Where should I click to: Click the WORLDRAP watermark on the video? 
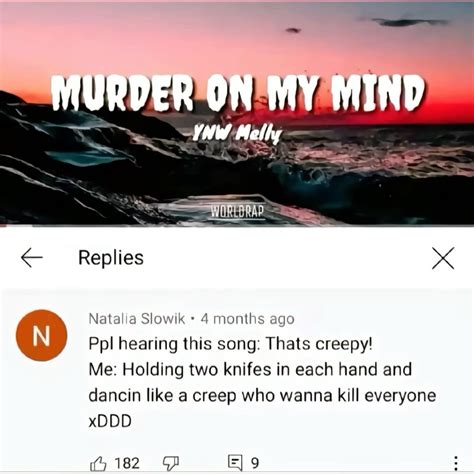pyautogui.click(x=238, y=212)
